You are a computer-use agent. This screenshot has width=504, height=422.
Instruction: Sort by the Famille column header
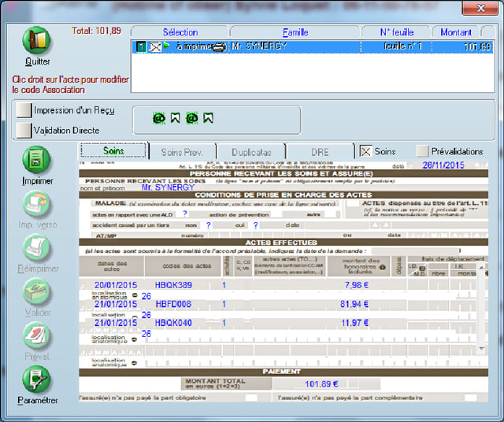pos(295,32)
